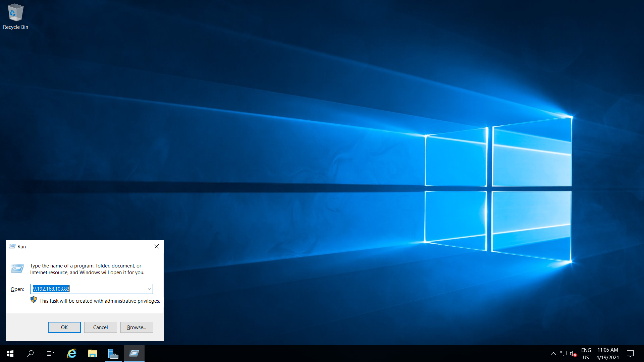Open the Recycle Bin desktop icon
This screenshot has height=362, width=644.
(15, 17)
